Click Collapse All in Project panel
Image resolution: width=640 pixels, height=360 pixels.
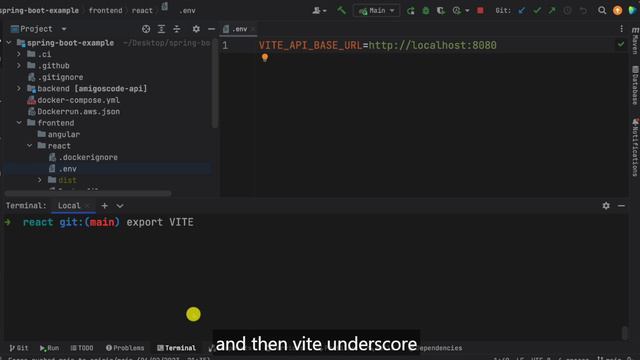click(177, 29)
